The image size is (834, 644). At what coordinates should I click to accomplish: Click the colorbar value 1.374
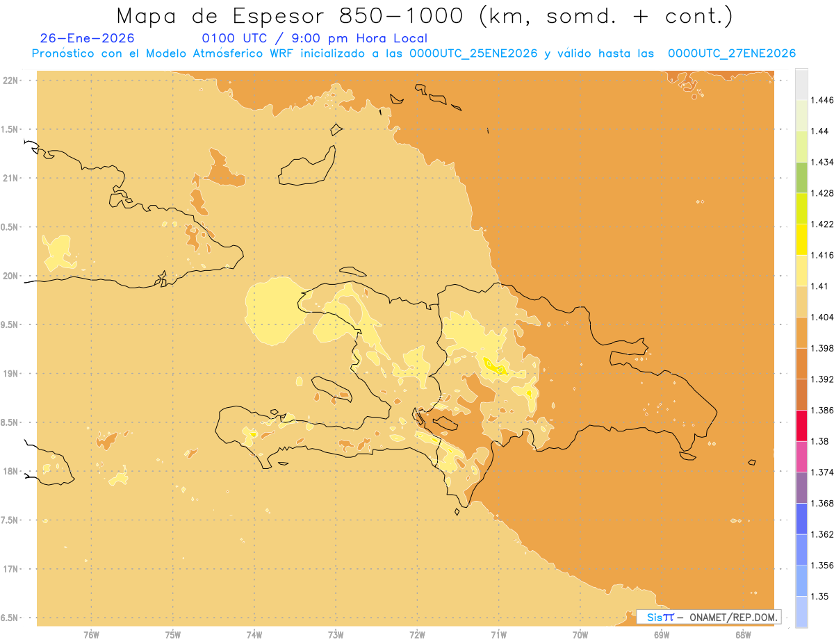pyautogui.click(x=821, y=472)
